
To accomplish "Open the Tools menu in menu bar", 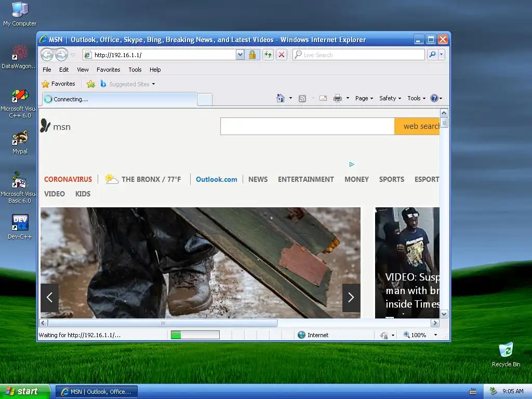I will pyautogui.click(x=135, y=70).
